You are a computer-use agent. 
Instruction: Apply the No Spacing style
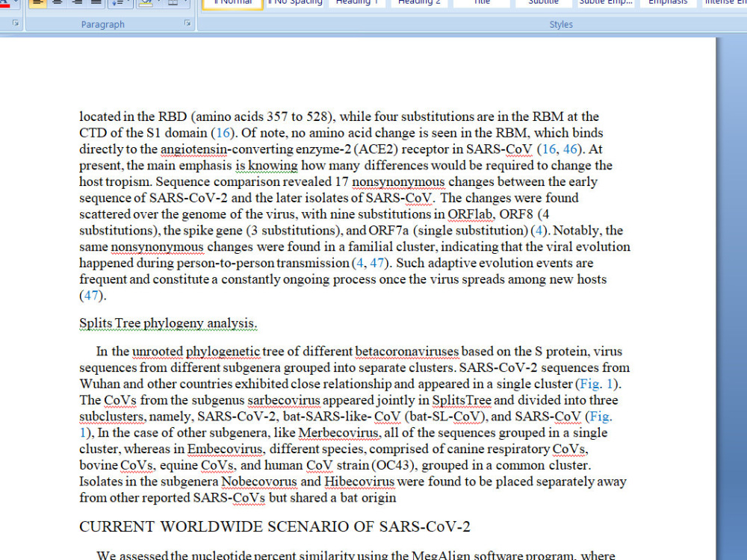(x=295, y=3)
